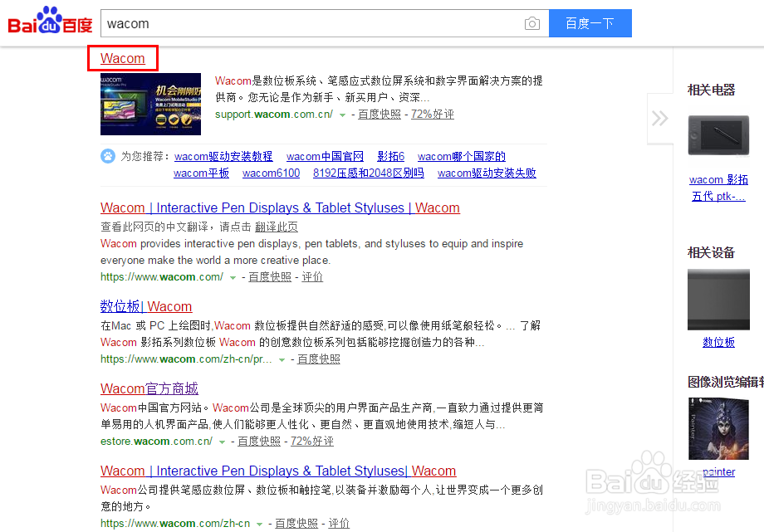Click the Wacom 影拓 tablet thumbnail

718,135
